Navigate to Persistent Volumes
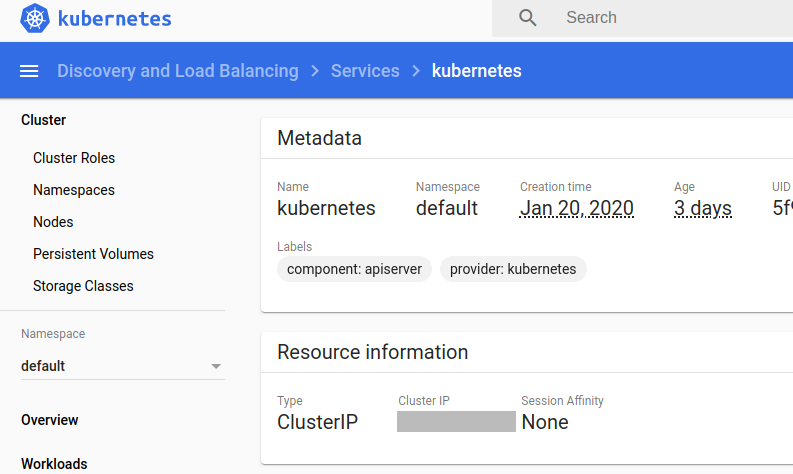The width and height of the screenshot is (793, 474). pyautogui.click(x=93, y=254)
